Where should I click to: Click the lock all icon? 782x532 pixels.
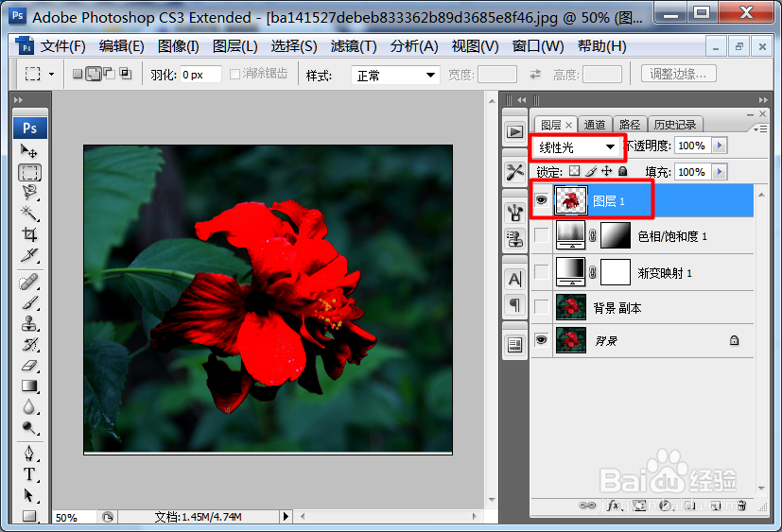point(622,171)
